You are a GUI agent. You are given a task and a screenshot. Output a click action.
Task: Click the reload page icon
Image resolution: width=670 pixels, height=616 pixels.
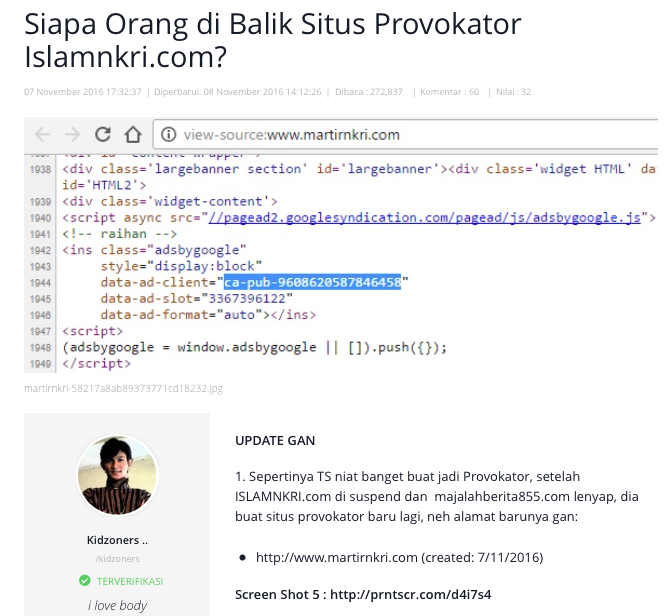(x=103, y=135)
